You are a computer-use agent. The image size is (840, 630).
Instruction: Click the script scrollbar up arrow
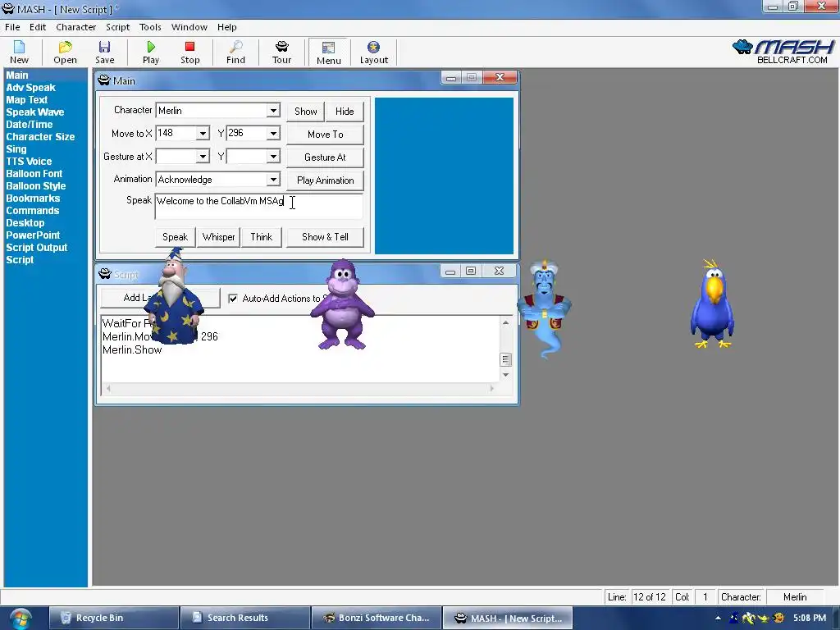click(505, 322)
